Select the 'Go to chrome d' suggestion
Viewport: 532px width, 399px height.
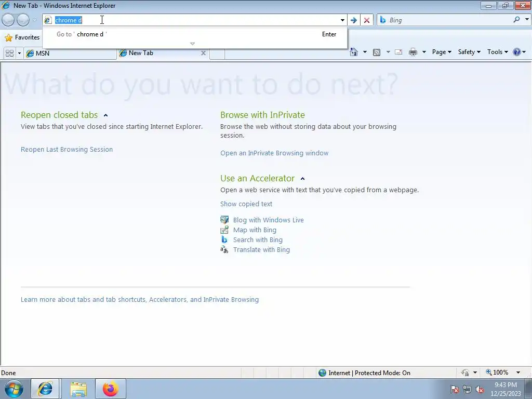[195, 34]
